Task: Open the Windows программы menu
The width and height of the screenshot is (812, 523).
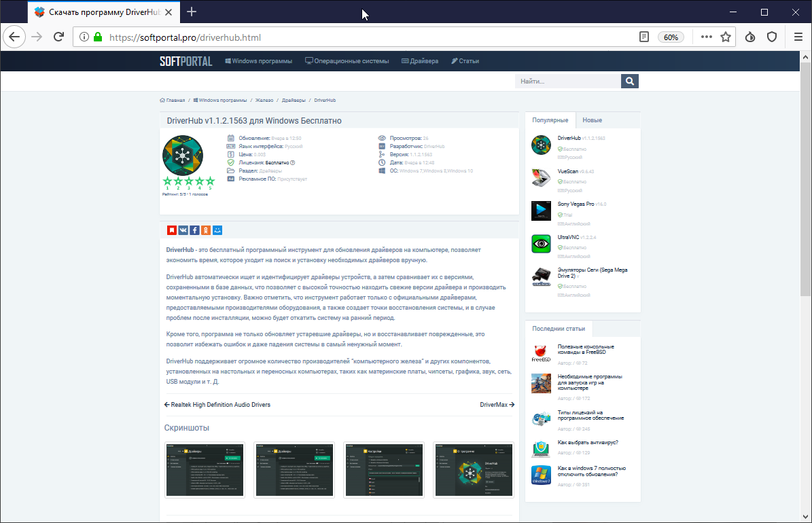Action: 258,61
